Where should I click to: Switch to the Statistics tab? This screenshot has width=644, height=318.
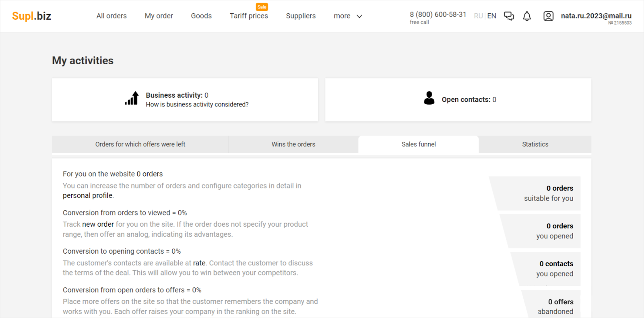535,144
